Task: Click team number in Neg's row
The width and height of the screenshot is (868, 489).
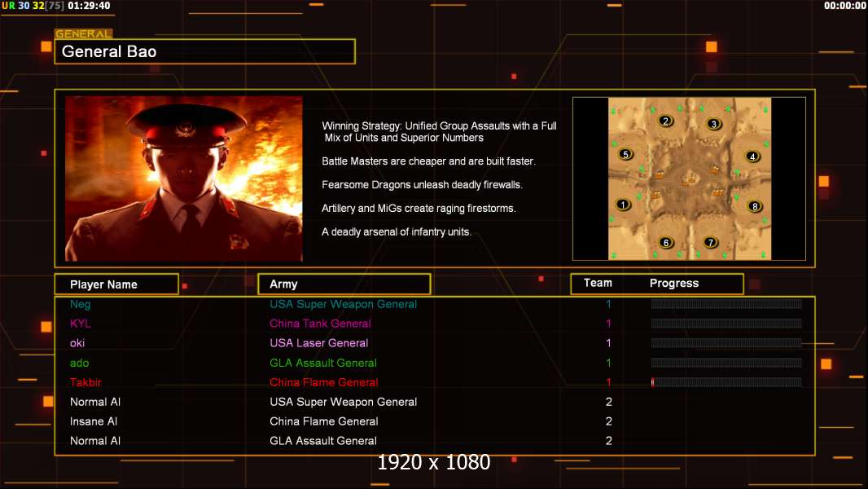Action: [608, 304]
